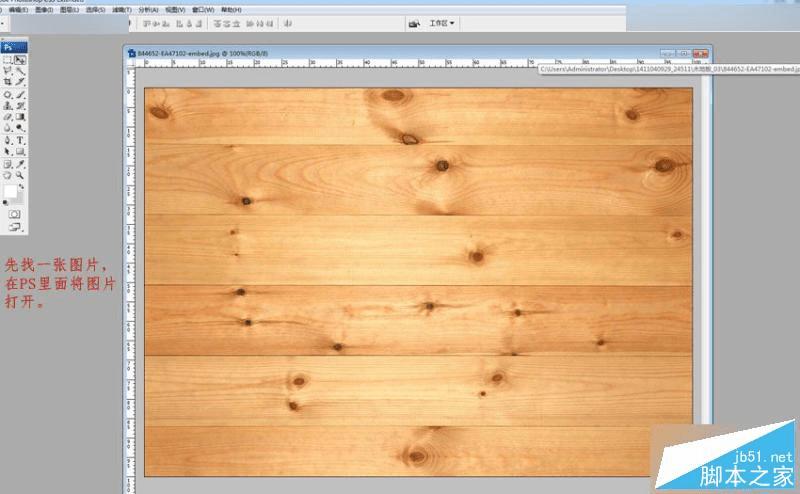Select the Eyedropper tool

(20, 164)
